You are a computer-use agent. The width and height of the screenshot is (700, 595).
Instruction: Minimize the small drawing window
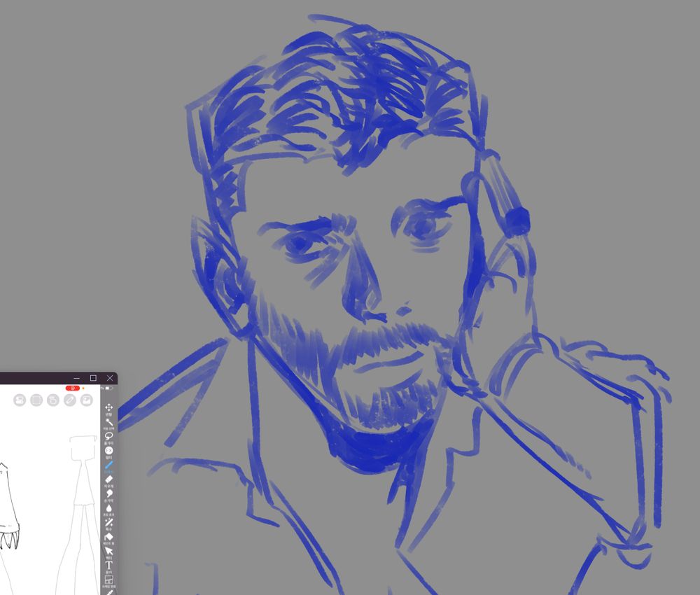click(77, 378)
